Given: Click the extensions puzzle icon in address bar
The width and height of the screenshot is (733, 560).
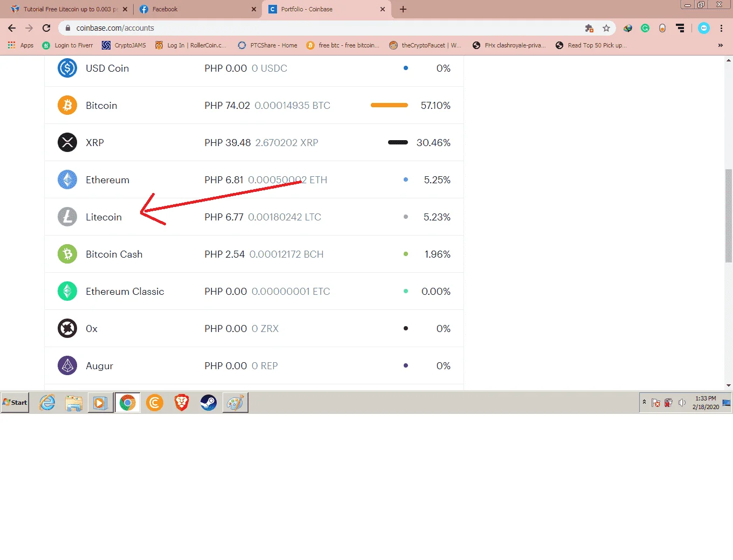Looking at the screenshot, I should pyautogui.click(x=589, y=28).
